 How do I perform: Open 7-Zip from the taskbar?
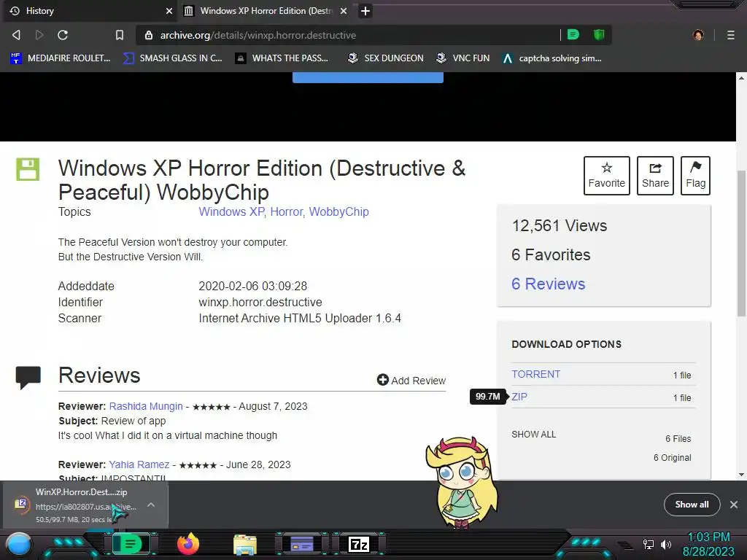(359, 544)
